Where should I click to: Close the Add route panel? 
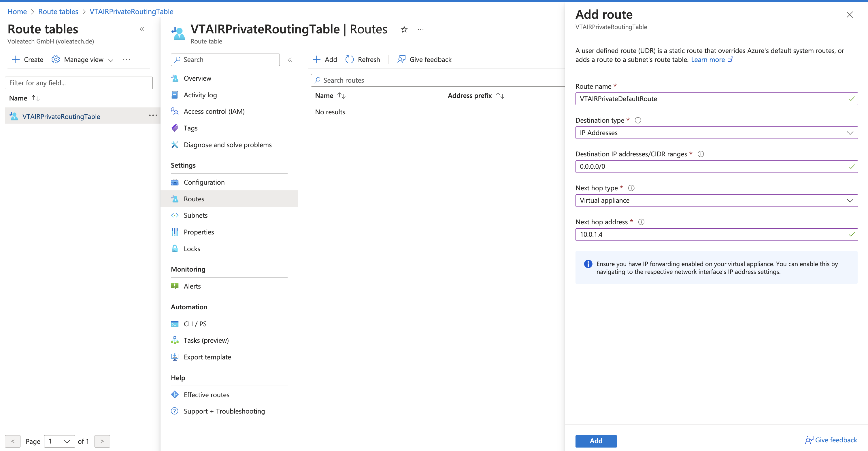point(850,14)
